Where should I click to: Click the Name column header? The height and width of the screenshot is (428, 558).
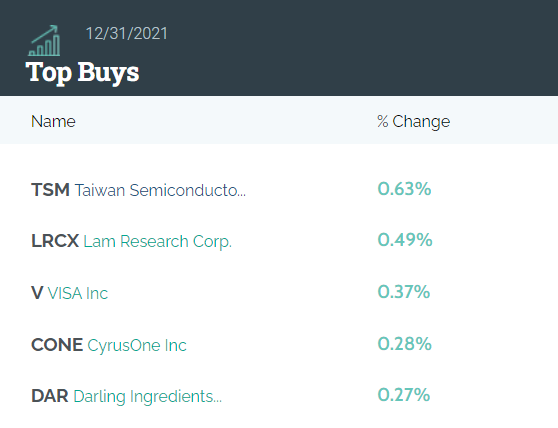53,121
